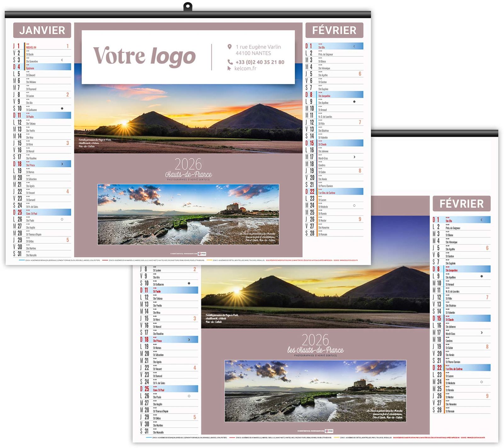Click the moon icon on Ste Geneviève row, front calendar
This screenshot has width=504, height=448.
coord(62,60)
